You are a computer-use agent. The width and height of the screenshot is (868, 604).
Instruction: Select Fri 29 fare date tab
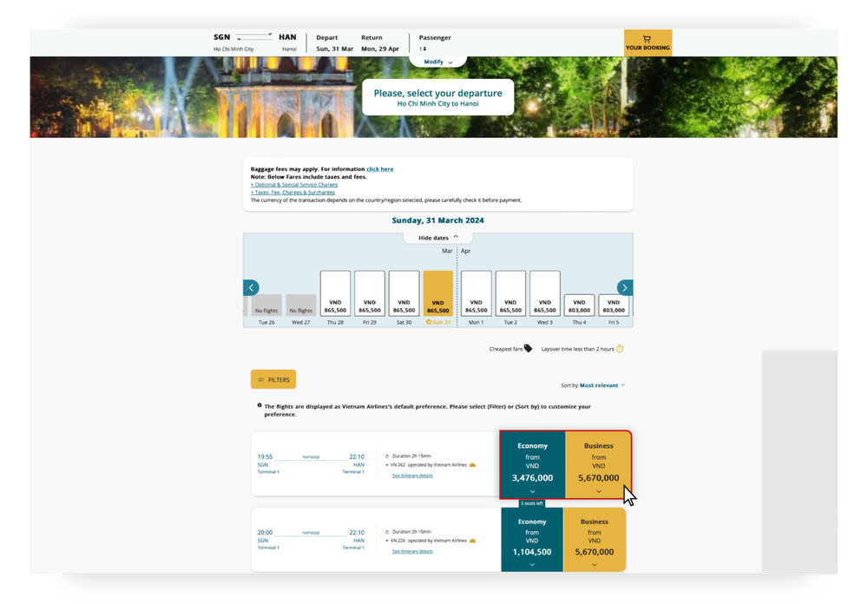[370, 293]
